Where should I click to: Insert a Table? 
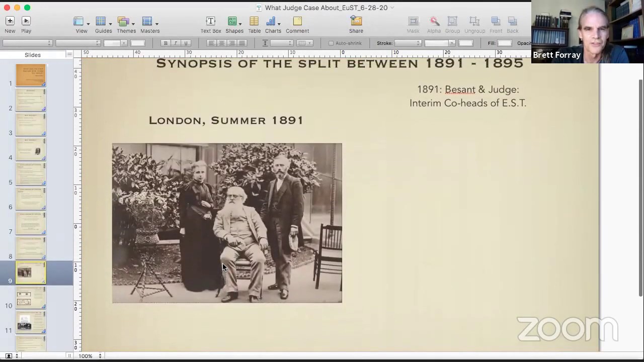pos(254,21)
